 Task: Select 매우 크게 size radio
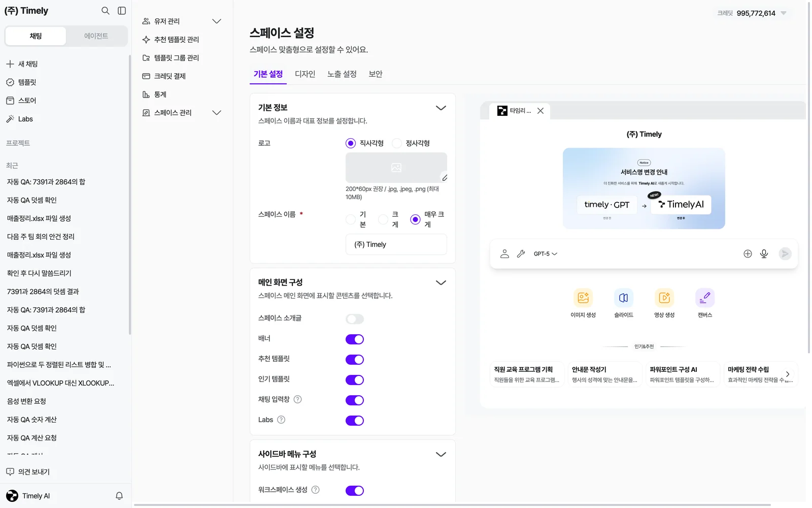point(416,219)
